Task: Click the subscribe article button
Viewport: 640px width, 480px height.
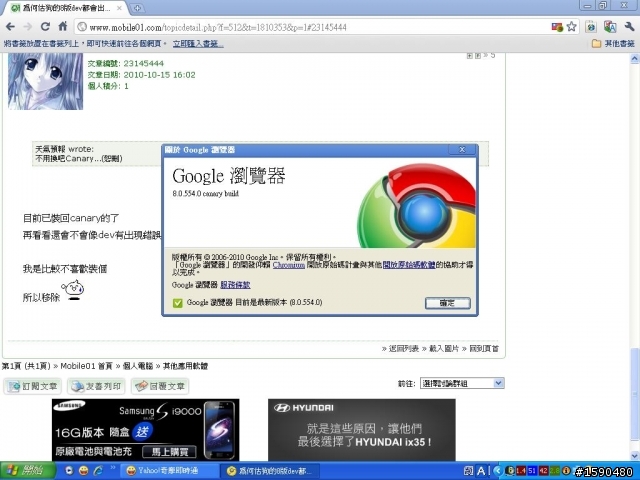Action: coord(33,386)
